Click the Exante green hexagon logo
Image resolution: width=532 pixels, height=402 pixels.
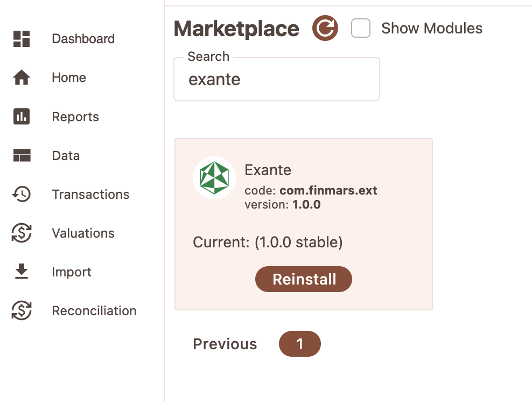tap(214, 178)
